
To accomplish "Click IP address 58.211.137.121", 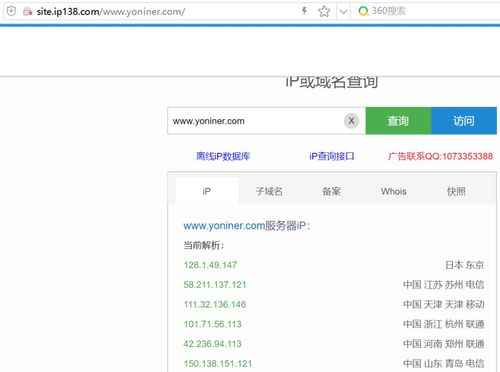I will (215, 285).
